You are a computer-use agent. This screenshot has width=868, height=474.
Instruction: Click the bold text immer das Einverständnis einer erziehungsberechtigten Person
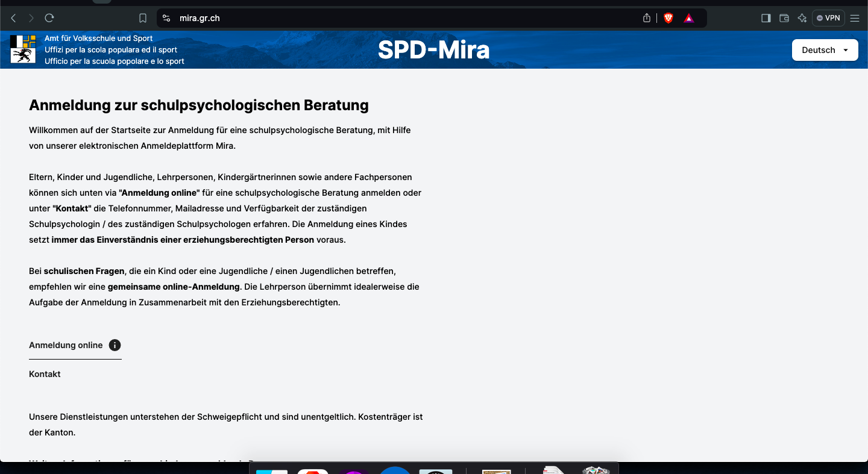(x=183, y=240)
